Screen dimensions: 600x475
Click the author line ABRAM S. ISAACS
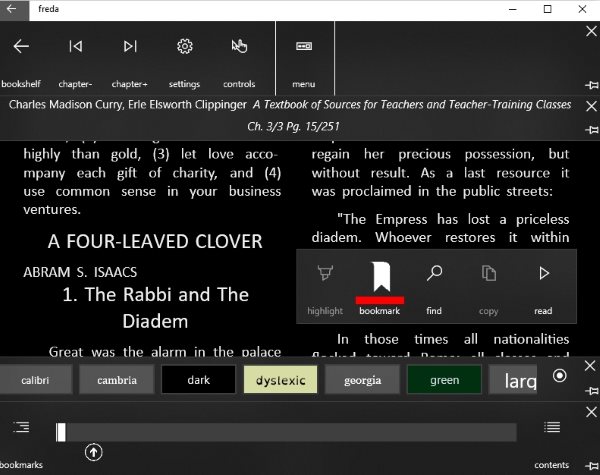[80, 272]
